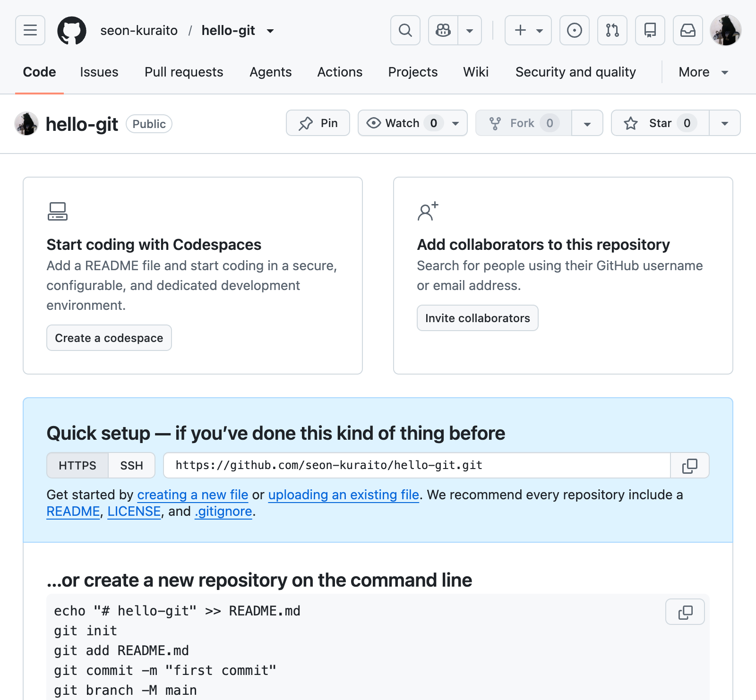The image size is (756, 700).
Task: Click the Codespaces computer icon
Action: click(x=58, y=211)
